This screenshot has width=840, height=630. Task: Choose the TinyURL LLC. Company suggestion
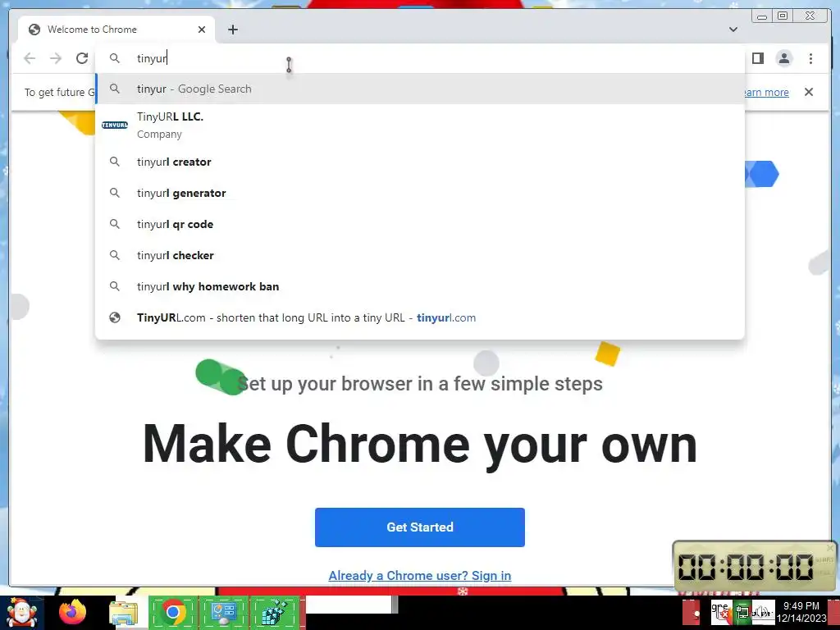click(x=420, y=125)
